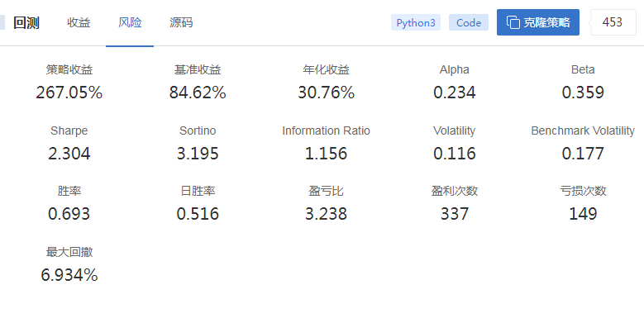
Task: Click the 基准收益 value 84.62%
Action: click(x=198, y=93)
